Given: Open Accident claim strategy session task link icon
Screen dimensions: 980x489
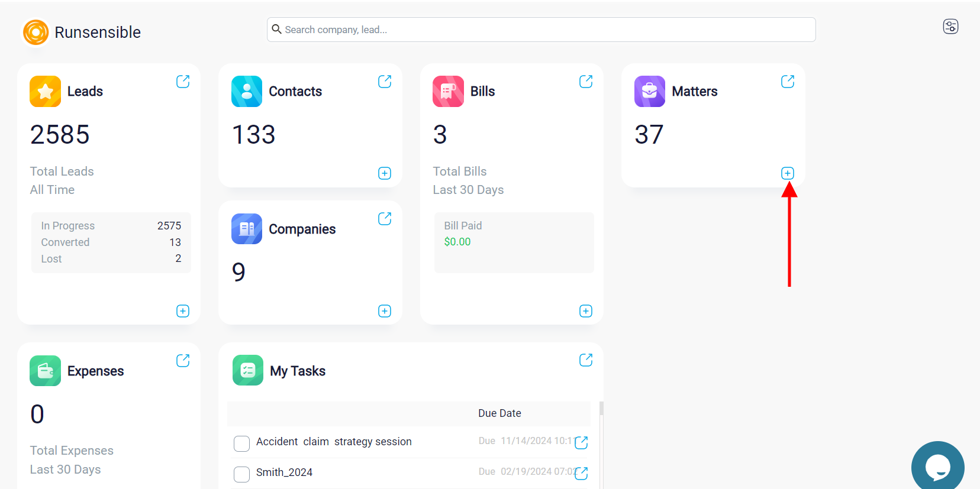Looking at the screenshot, I should click(581, 442).
